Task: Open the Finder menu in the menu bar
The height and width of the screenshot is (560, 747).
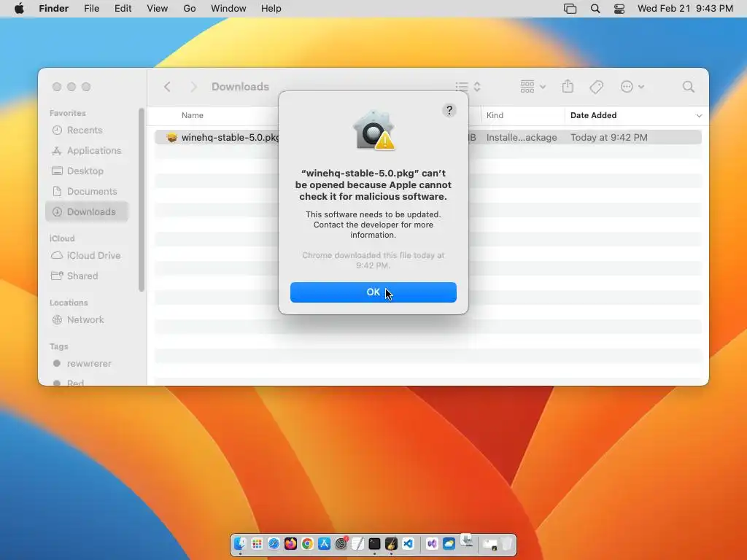Action: pyautogui.click(x=53, y=9)
